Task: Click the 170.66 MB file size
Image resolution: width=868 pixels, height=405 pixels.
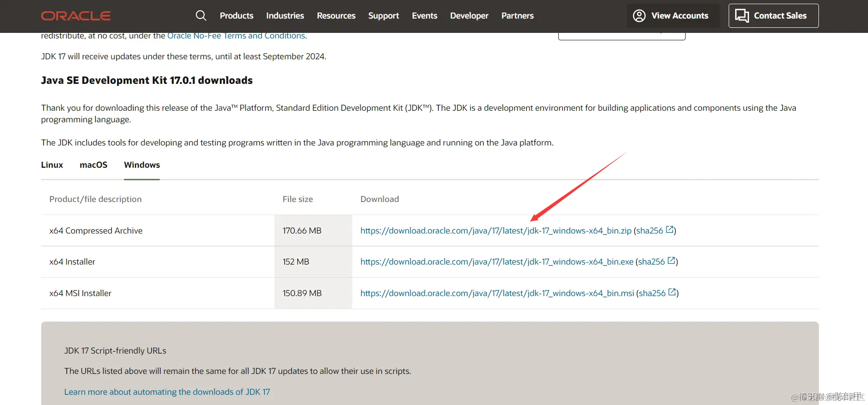Action: tap(302, 231)
